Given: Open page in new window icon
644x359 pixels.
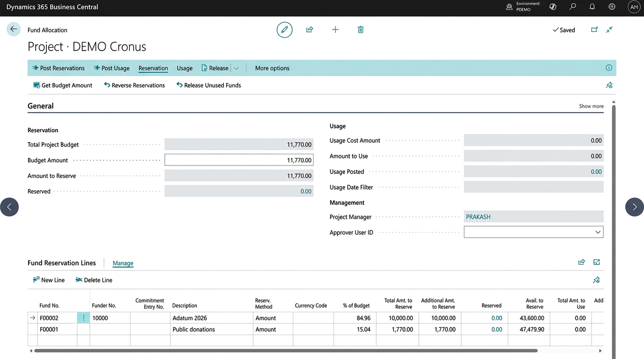Looking at the screenshot, I should tap(594, 30).
